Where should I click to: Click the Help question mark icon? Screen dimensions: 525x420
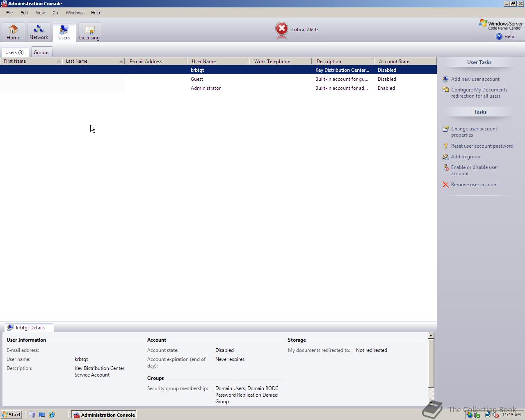(x=499, y=37)
